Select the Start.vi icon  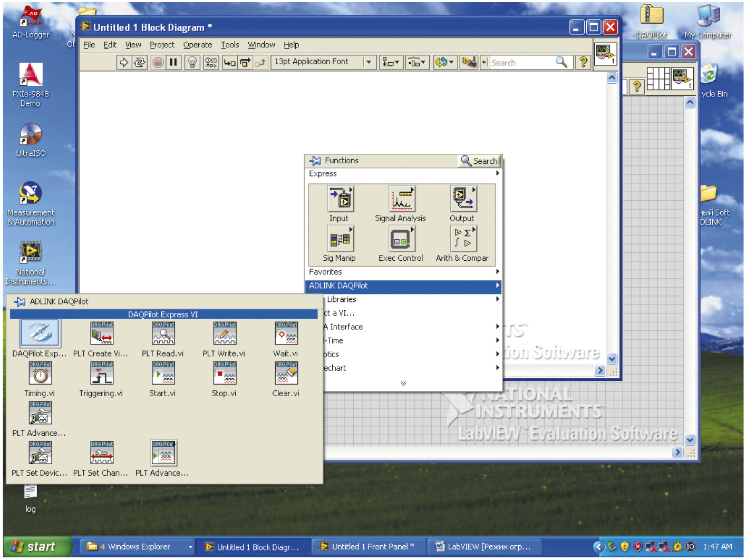click(x=163, y=374)
